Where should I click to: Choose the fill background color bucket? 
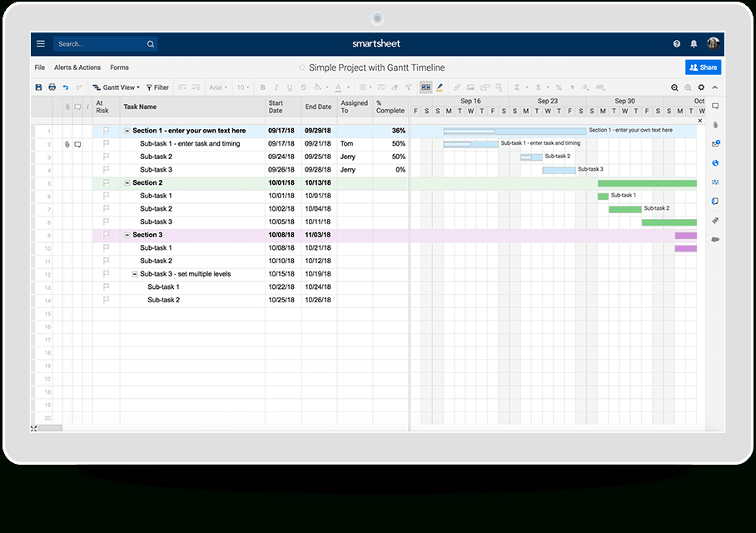click(x=318, y=87)
